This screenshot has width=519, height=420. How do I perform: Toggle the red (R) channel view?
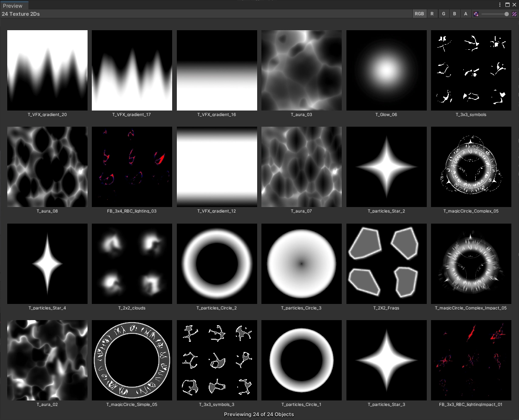pos(432,14)
